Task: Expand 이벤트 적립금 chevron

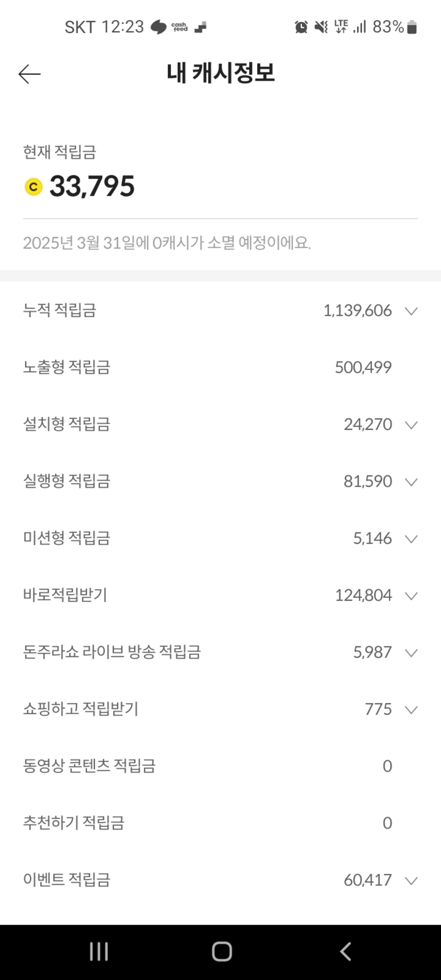Action: point(411,881)
